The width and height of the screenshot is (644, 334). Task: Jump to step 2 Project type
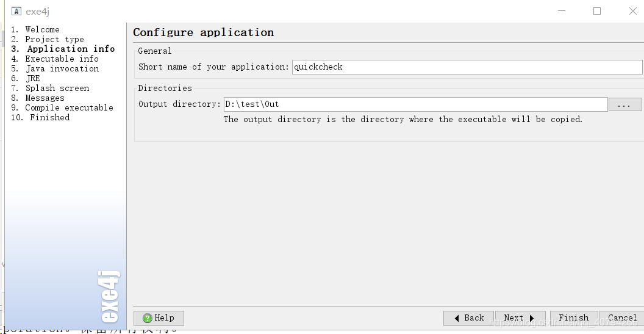click(48, 40)
